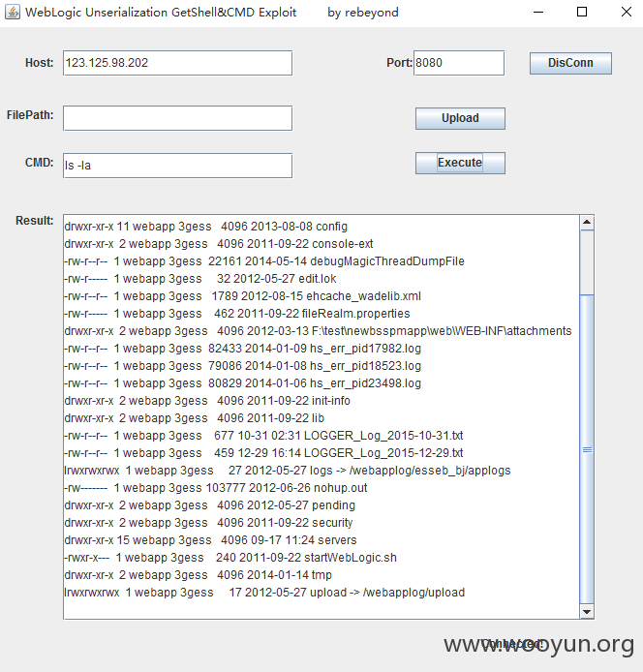The image size is (643, 672).
Task: Run the command with Execute button
Action: [x=460, y=163]
